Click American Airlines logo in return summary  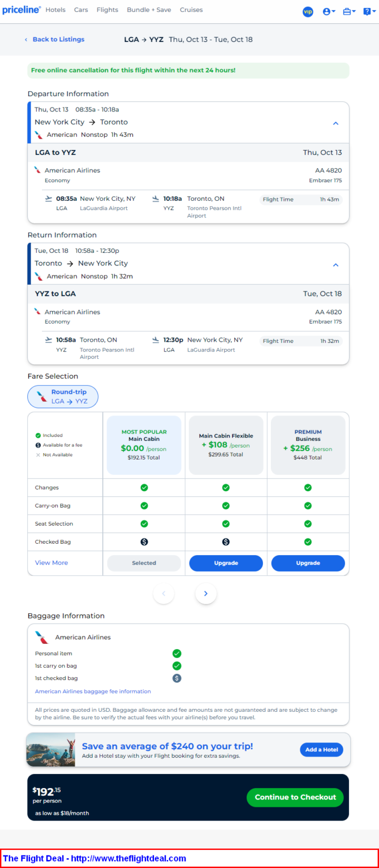38,276
